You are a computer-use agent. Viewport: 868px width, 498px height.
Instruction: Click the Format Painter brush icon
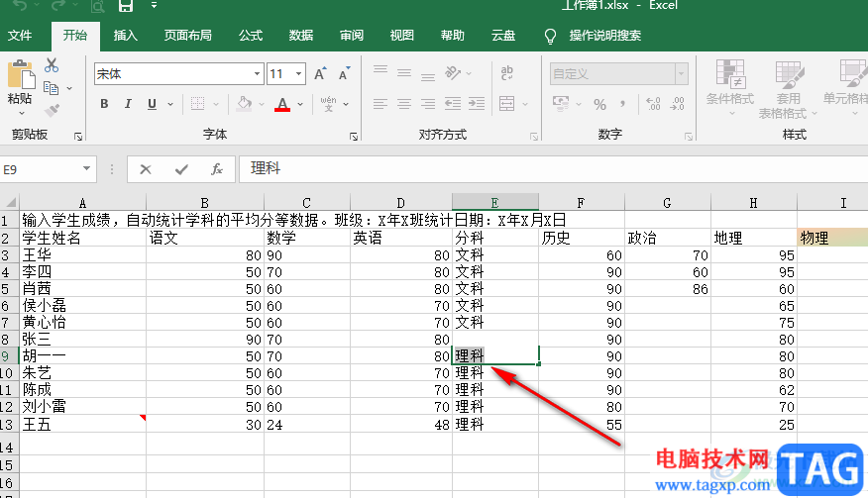(52, 111)
